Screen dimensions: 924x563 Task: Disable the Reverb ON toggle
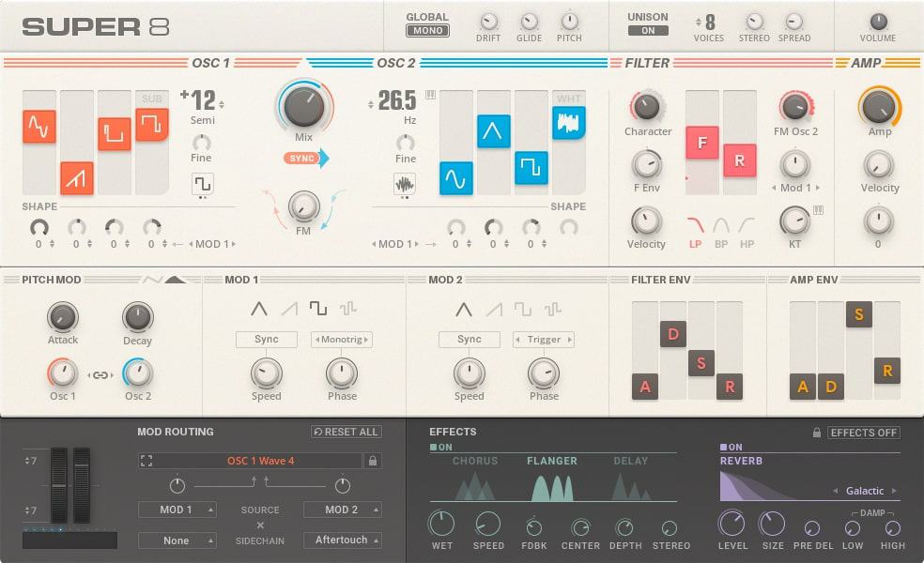pos(731,448)
